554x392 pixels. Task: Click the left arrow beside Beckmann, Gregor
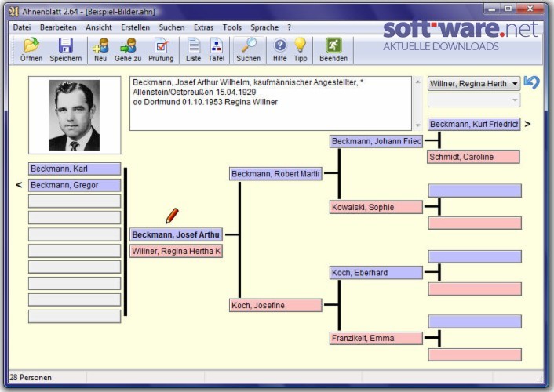coord(19,185)
